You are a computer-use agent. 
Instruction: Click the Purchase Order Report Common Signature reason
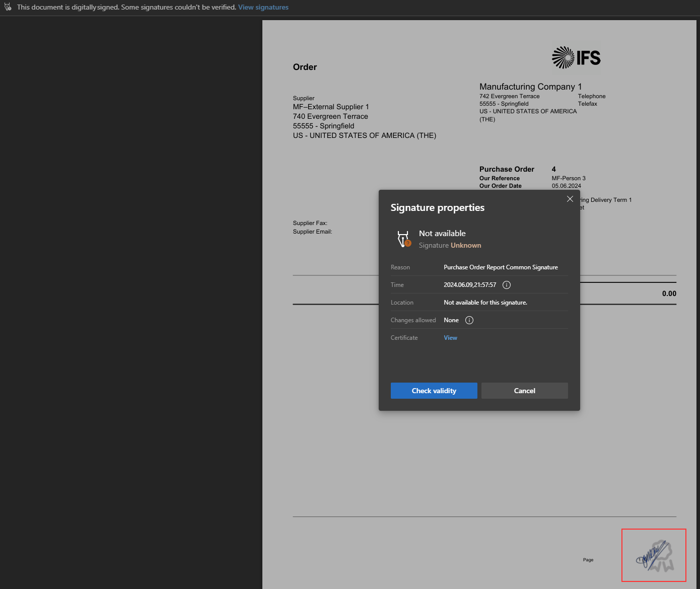501,267
